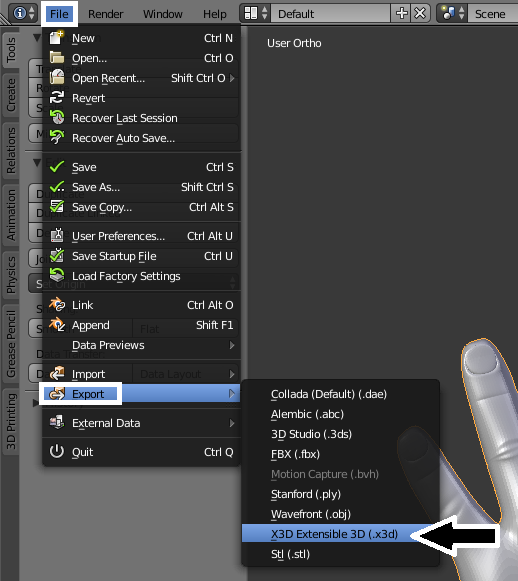The width and height of the screenshot is (518, 581).
Task: Click the Save As checkmark icon
Action: (x=57, y=187)
